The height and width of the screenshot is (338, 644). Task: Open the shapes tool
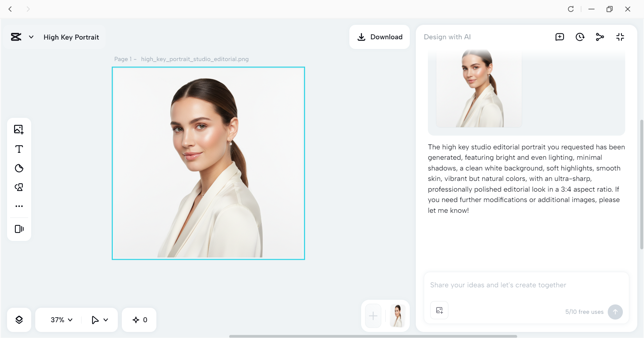(x=19, y=187)
